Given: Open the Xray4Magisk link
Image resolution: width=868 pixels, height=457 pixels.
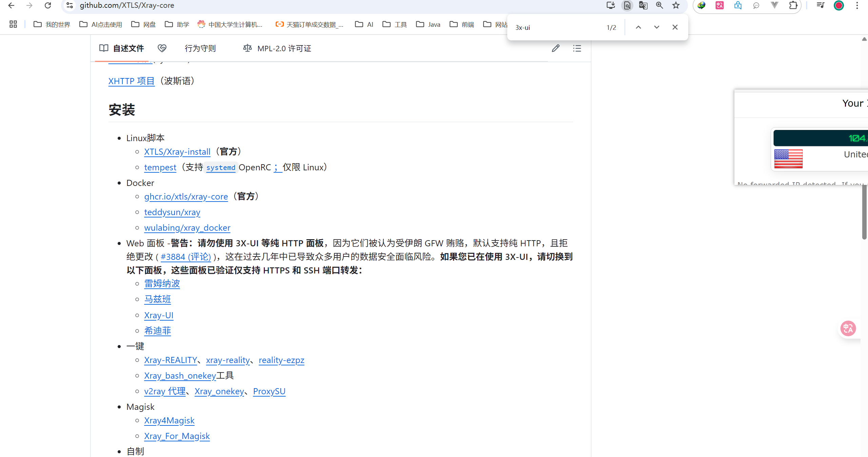Looking at the screenshot, I should [169, 420].
